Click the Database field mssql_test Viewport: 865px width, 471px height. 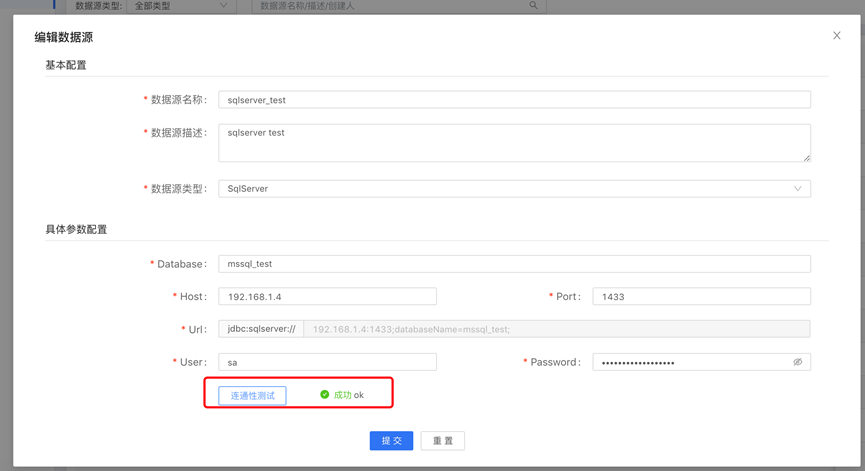click(514, 264)
